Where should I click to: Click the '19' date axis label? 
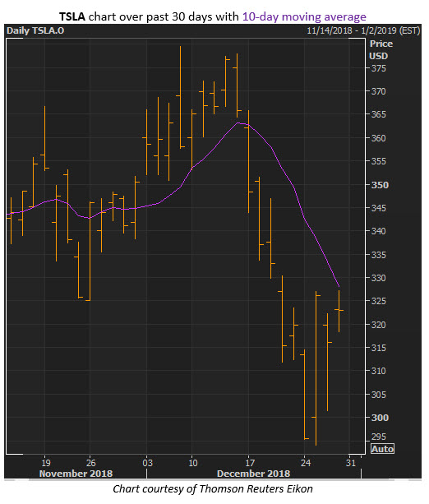click(x=46, y=463)
